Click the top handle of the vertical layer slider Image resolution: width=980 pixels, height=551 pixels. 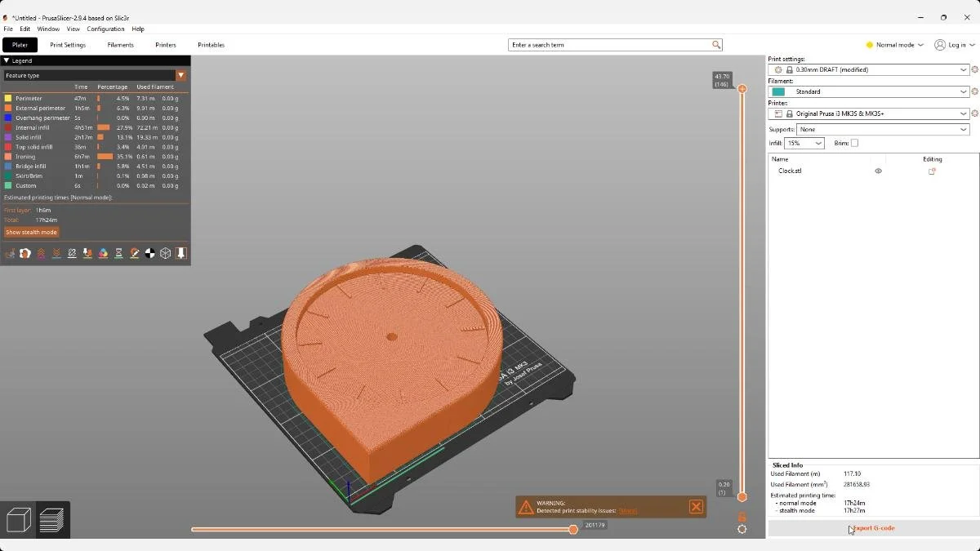click(x=742, y=88)
